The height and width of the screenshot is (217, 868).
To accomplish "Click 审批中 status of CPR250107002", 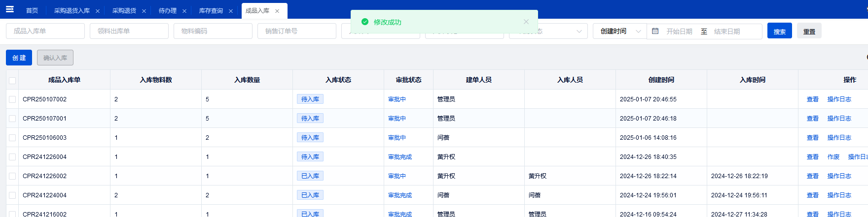I will 397,99.
